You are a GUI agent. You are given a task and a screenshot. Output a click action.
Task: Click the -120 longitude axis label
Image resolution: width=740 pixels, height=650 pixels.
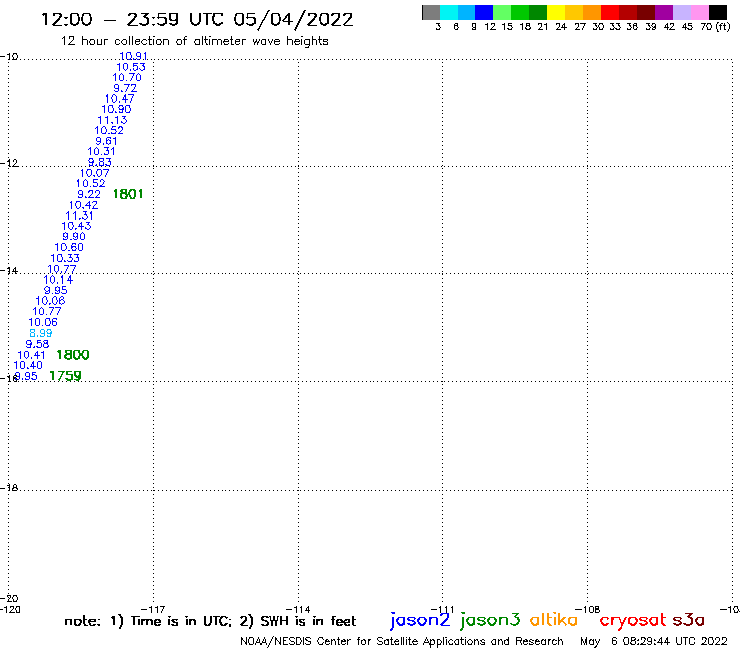(x=10, y=609)
